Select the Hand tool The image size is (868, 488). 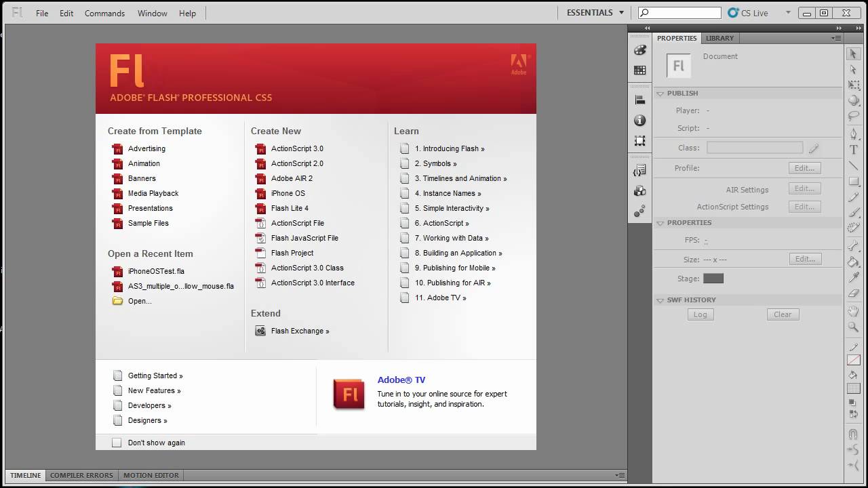[854, 311]
